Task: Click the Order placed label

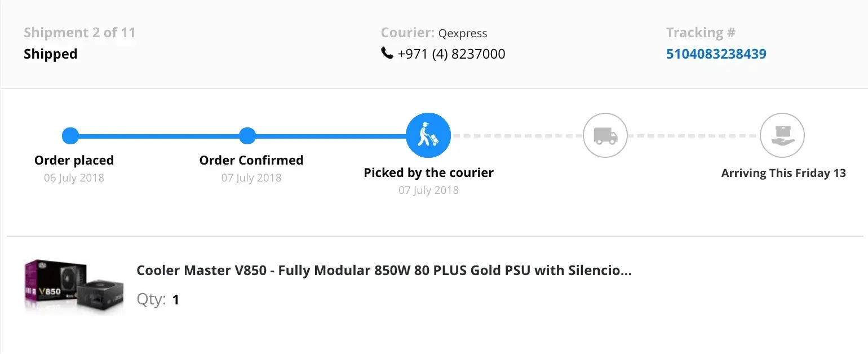Action: pyautogui.click(x=74, y=161)
